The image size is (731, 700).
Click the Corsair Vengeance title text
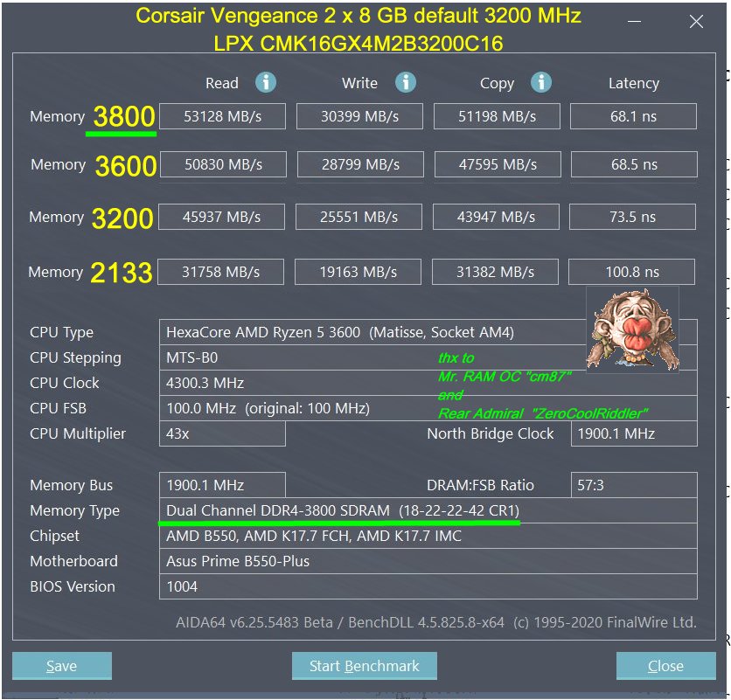tap(358, 16)
